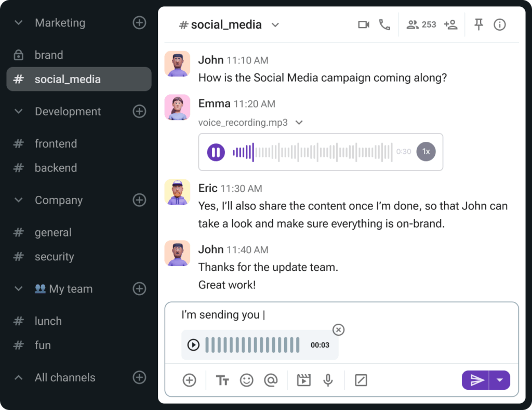Collapse the Marketing channel group
Screen dimensions: 532x410
click(x=19, y=23)
